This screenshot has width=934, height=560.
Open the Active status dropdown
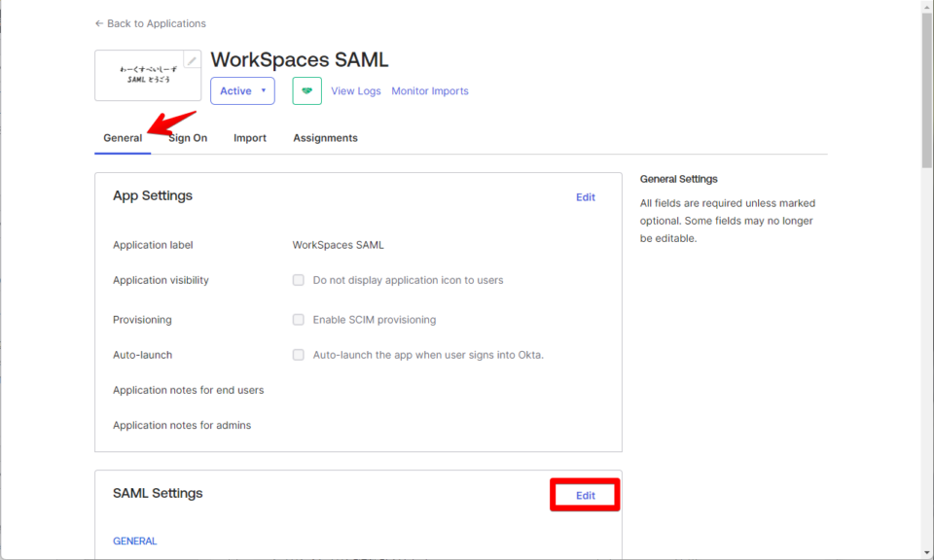pyautogui.click(x=242, y=90)
